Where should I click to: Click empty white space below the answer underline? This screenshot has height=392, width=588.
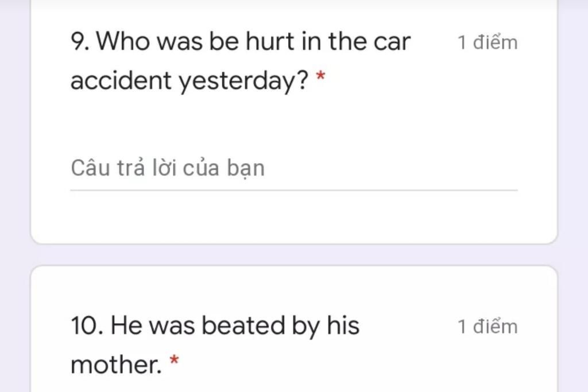(x=294, y=216)
